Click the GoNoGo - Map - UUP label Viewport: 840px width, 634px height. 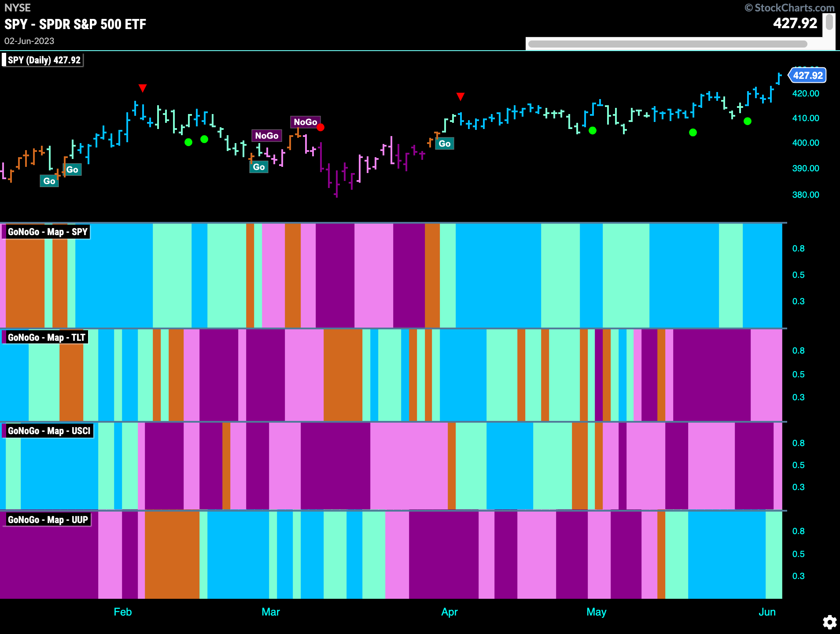tap(47, 520)
